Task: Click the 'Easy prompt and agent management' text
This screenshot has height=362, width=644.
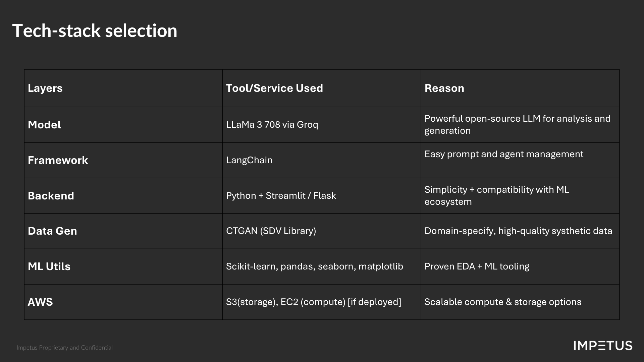Action: pos(504,154)
